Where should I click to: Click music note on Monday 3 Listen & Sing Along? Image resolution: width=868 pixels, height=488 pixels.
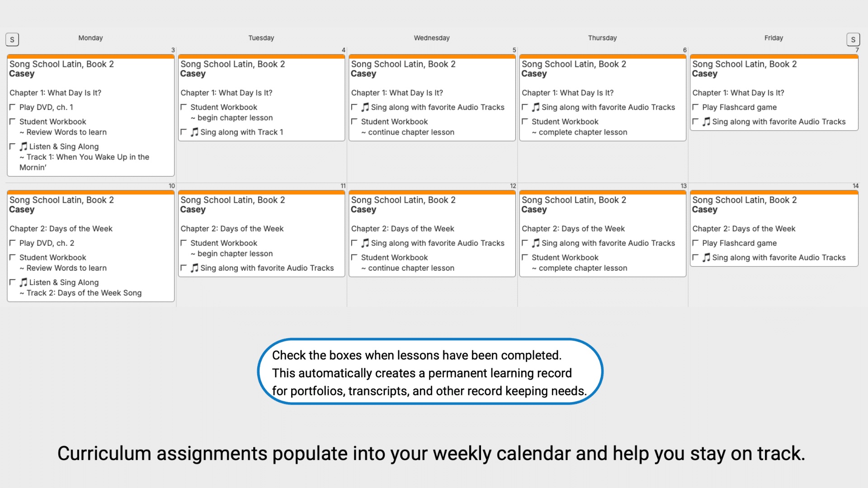(x=24, y=146)
